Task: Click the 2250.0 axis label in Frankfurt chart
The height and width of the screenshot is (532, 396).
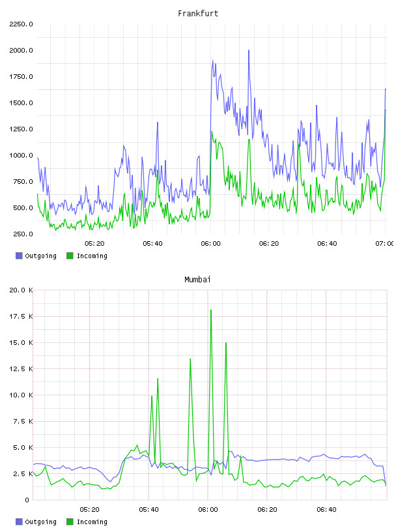Action: pyautogui.click(x=21, y=24)
